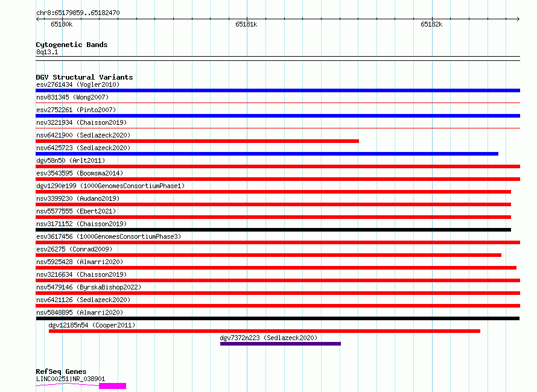This screenshot has height=392, width=537.
Task: Select the red bar under nsv5577555
Action: (273, 217)
